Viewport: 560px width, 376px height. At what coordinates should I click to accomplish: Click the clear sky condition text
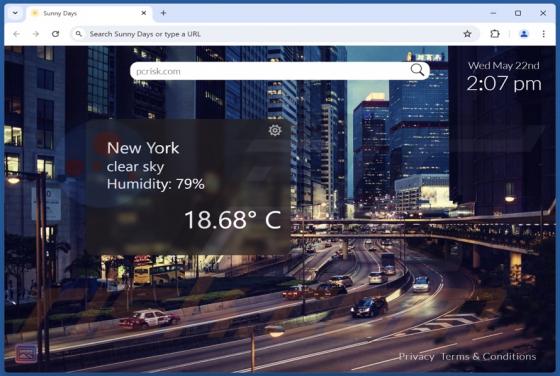tap(135, 167)
